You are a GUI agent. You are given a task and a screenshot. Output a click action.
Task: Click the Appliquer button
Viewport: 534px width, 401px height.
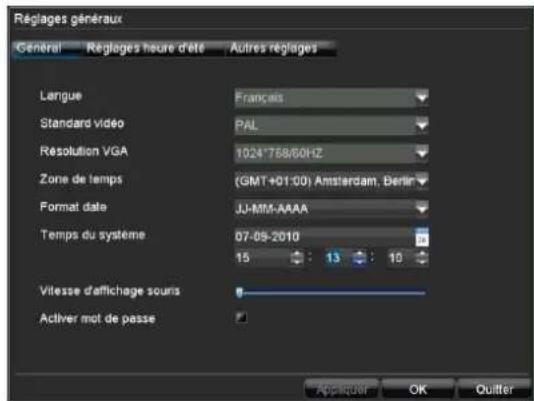[341, 389]
